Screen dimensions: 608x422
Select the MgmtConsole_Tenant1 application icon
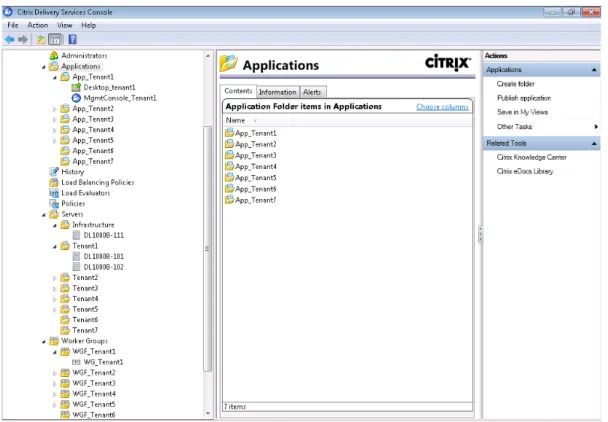pos(76,98)
